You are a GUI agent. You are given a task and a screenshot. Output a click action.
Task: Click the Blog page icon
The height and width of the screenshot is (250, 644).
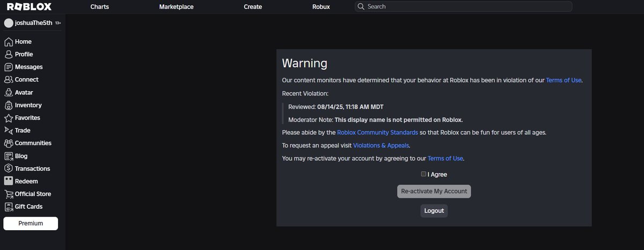coord(9,156)
